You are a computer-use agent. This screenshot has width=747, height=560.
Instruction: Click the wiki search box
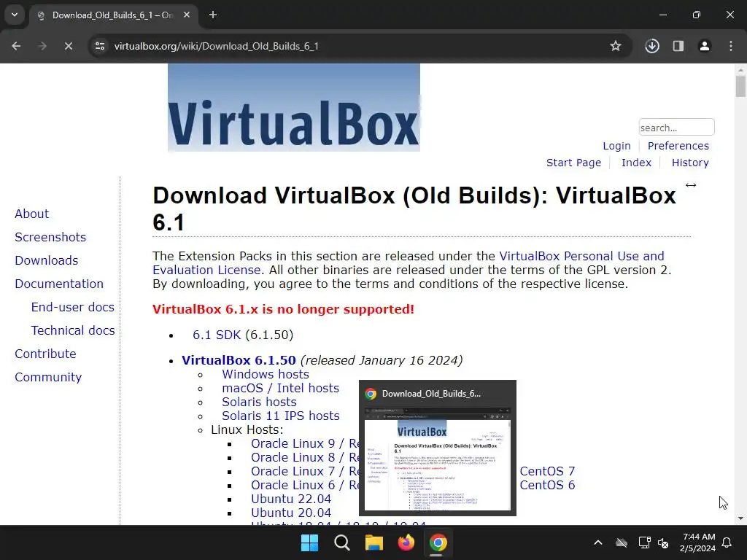pyautogui.click(x=676, y=127)
